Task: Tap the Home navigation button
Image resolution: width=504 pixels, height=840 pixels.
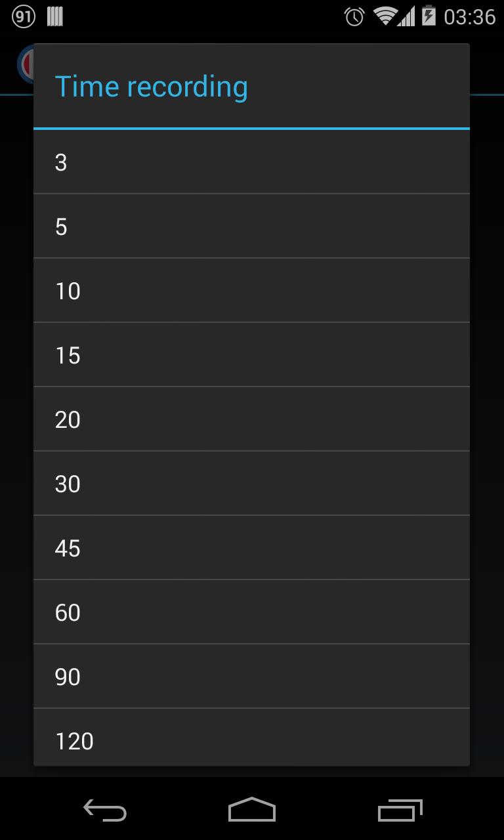Action: (x=251, y=810)
